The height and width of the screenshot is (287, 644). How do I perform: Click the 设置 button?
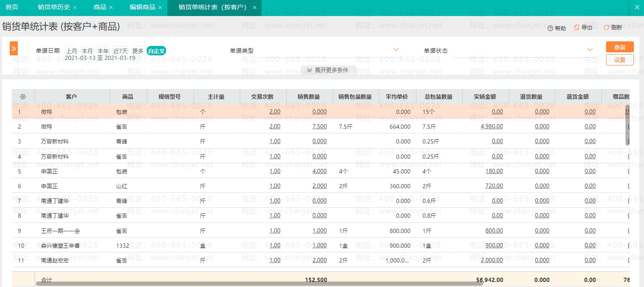click(620, 60)
